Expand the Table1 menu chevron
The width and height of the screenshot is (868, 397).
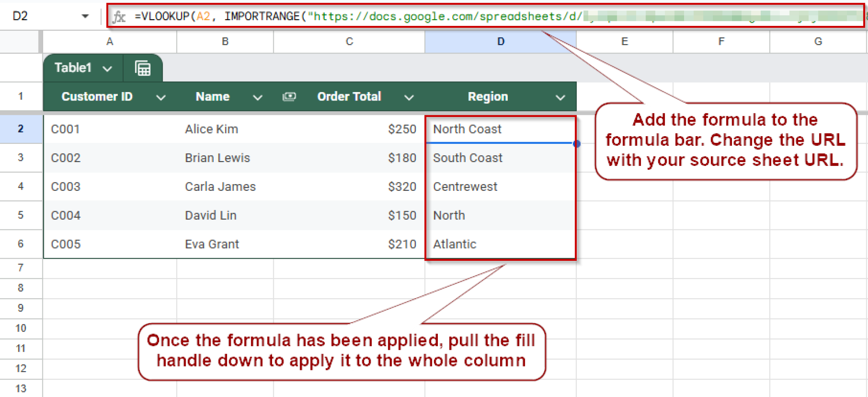coord(108,67)
